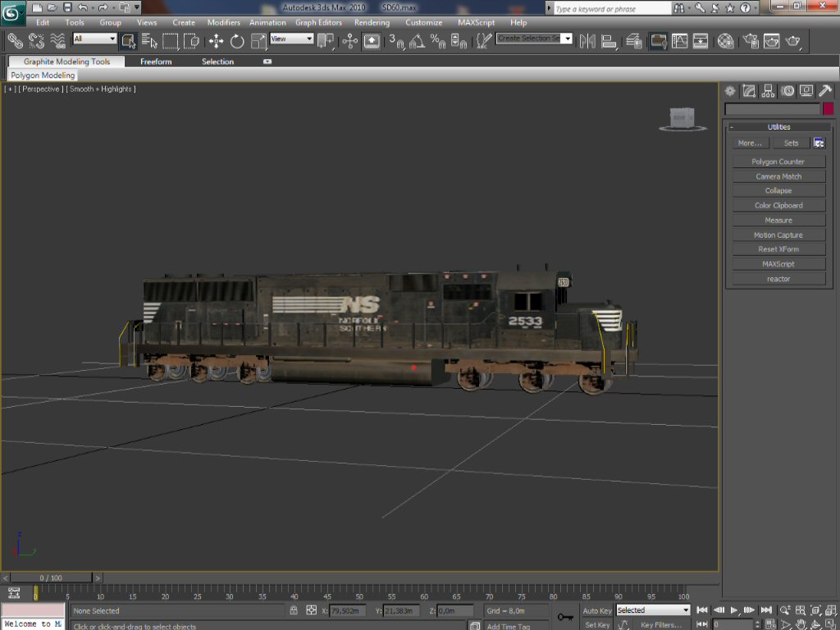Toggle Angle Snap
This screenshot has height=630, width=840.
417,41
